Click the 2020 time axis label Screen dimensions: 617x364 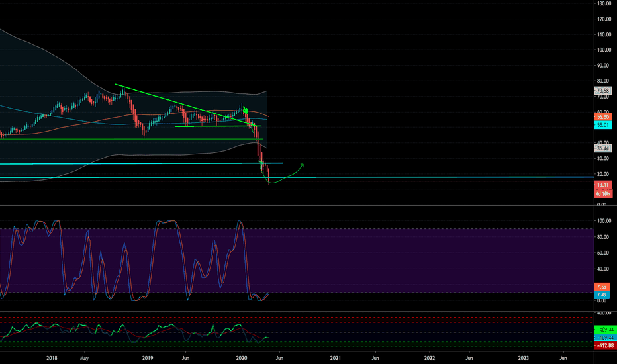242,358
